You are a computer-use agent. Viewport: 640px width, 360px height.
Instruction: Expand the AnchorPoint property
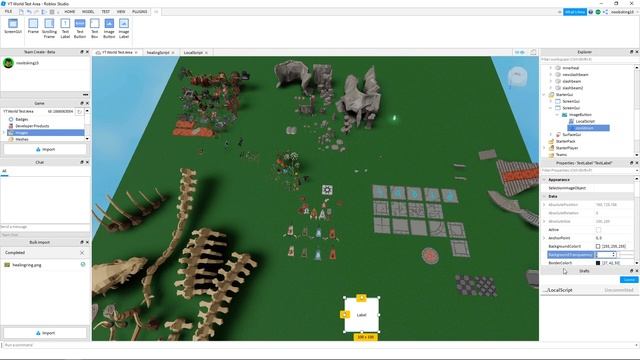click(x=544, y=238)
